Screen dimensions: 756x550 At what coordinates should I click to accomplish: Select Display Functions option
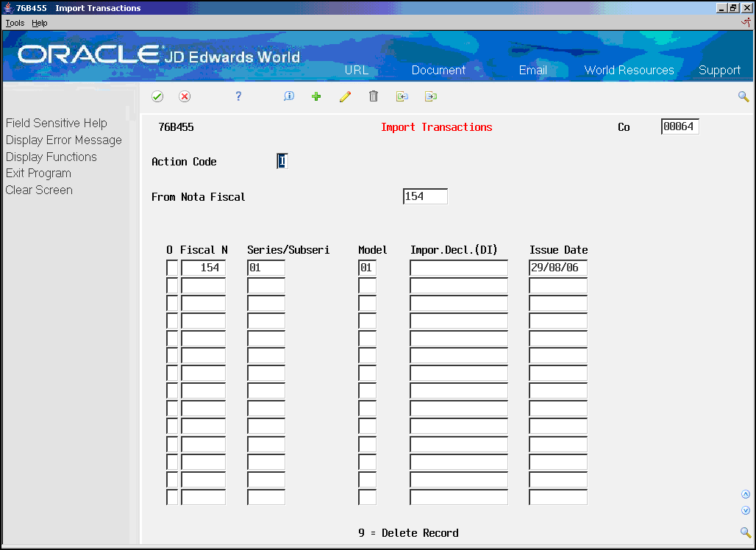click(x=51, y=157)
